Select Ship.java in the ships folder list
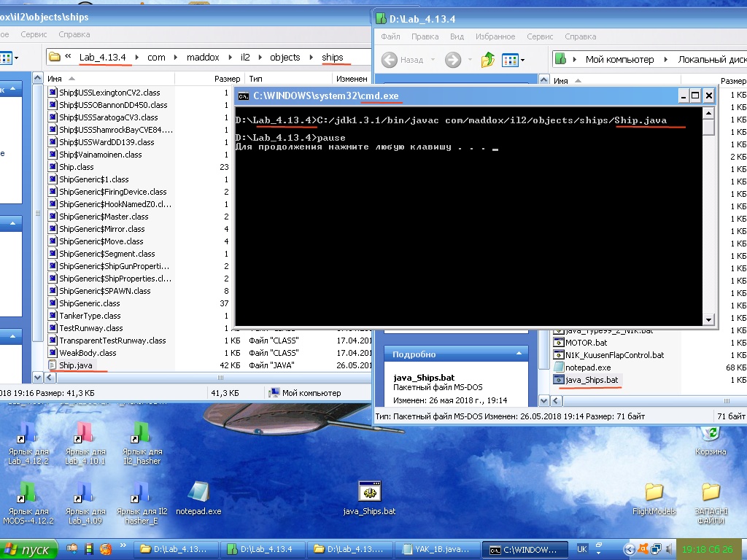This screenshot has width=747, height=560. (x=76, y=365)
